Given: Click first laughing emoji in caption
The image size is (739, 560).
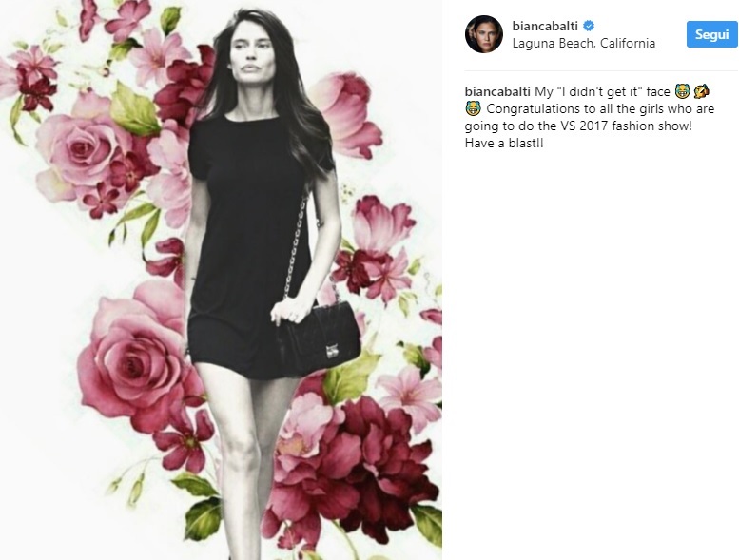Looking at the screenshot, I should 682,91.
